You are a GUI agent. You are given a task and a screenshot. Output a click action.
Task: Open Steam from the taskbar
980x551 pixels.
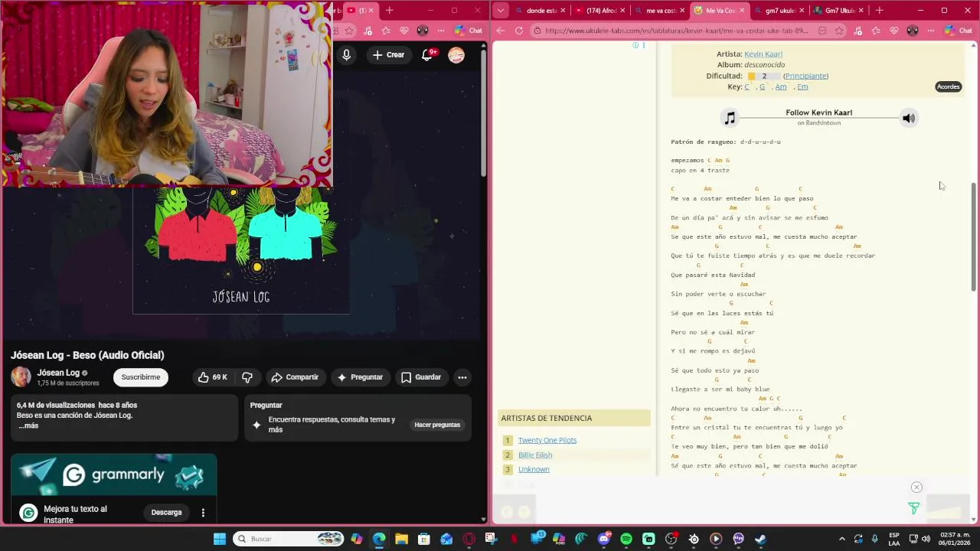point(760,539)
